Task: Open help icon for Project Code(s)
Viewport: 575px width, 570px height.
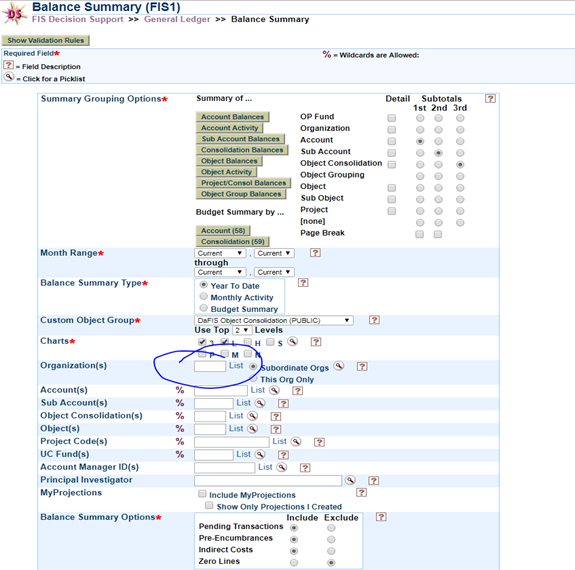Action: click(x=319, y=442)
